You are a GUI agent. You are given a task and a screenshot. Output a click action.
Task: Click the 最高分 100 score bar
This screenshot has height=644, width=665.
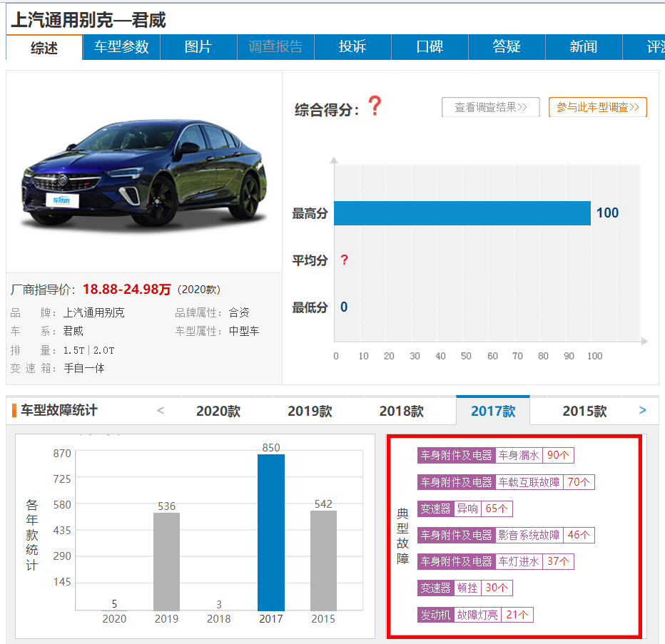coord(462,213)
